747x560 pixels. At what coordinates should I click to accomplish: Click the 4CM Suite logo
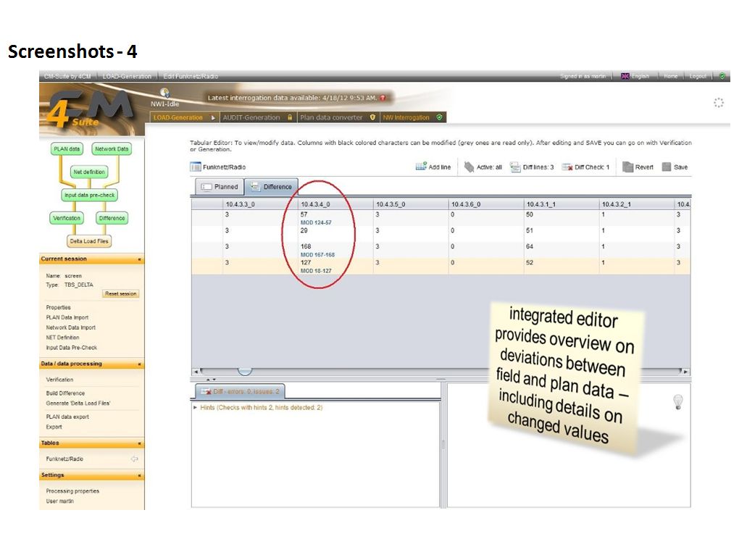coord(91,109)
